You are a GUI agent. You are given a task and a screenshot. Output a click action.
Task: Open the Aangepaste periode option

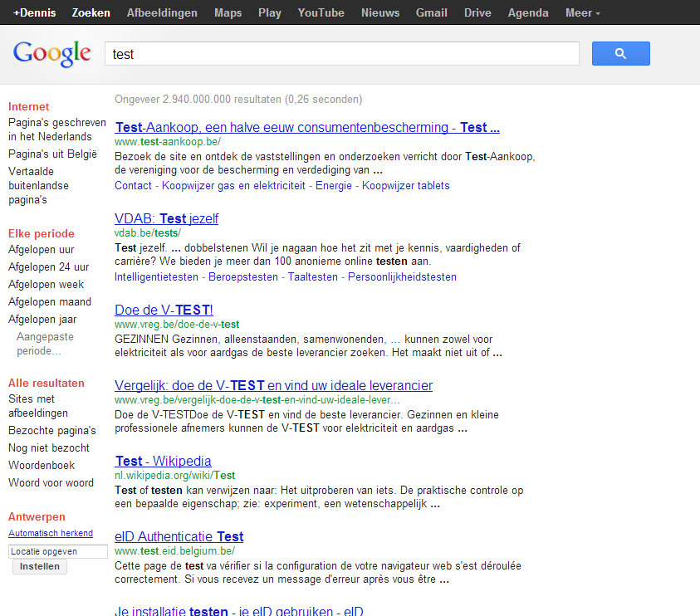(46, 340)
